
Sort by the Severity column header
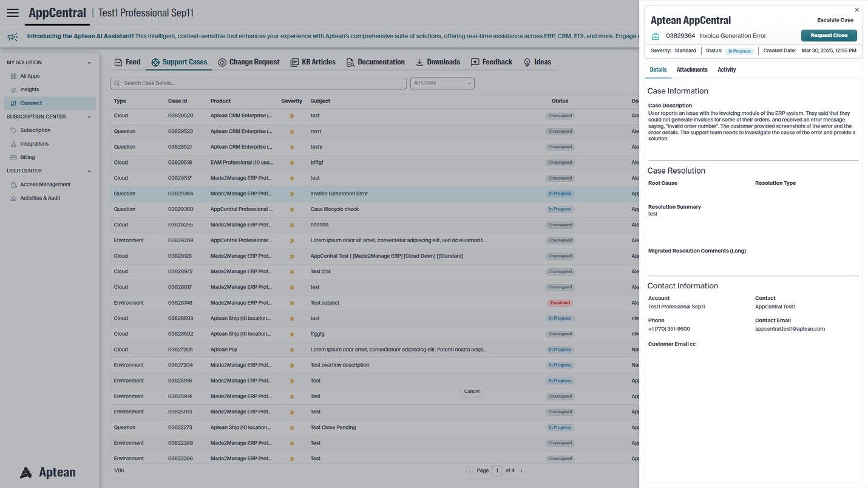click(x=292, y=101)
